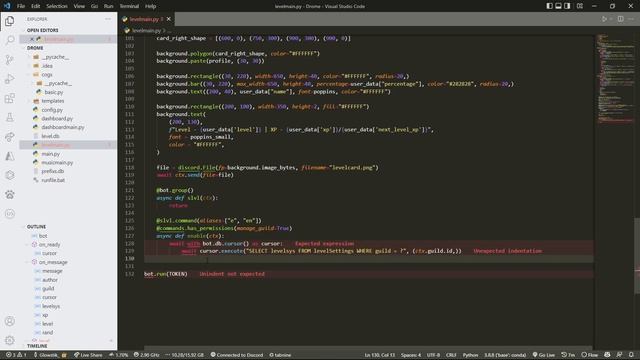
Task: Open the File menu
Action: 21,6
